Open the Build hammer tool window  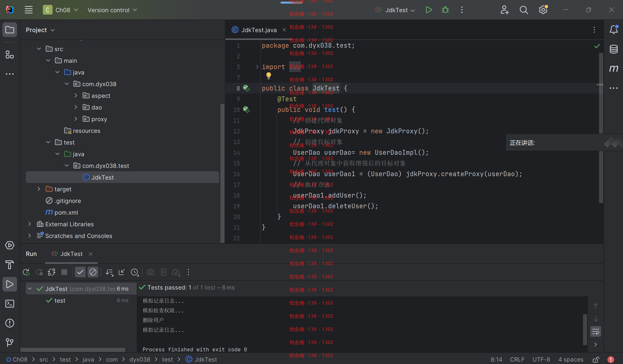point(10,265)
